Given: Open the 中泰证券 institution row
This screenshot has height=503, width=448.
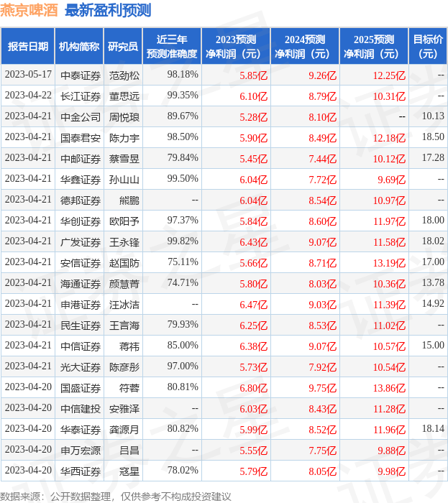Looking at the screenshot, I should pyautogui.click(x=80, y=75).
